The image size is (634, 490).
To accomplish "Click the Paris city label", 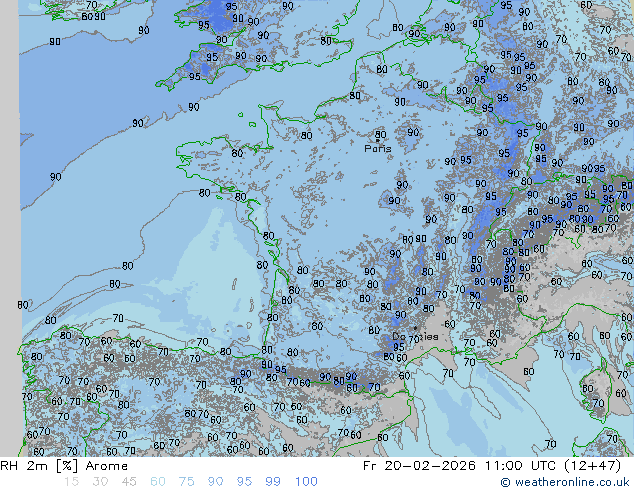I will [378, 148].
